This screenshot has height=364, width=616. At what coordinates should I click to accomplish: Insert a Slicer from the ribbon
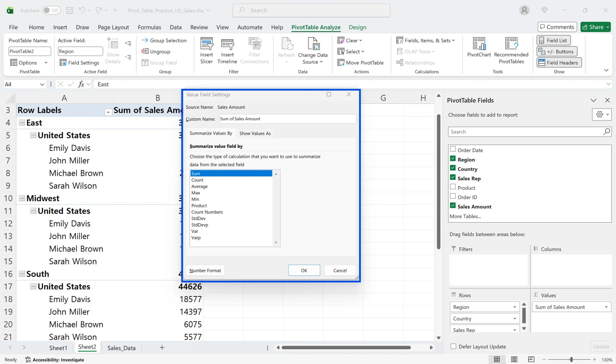(206, 50)
